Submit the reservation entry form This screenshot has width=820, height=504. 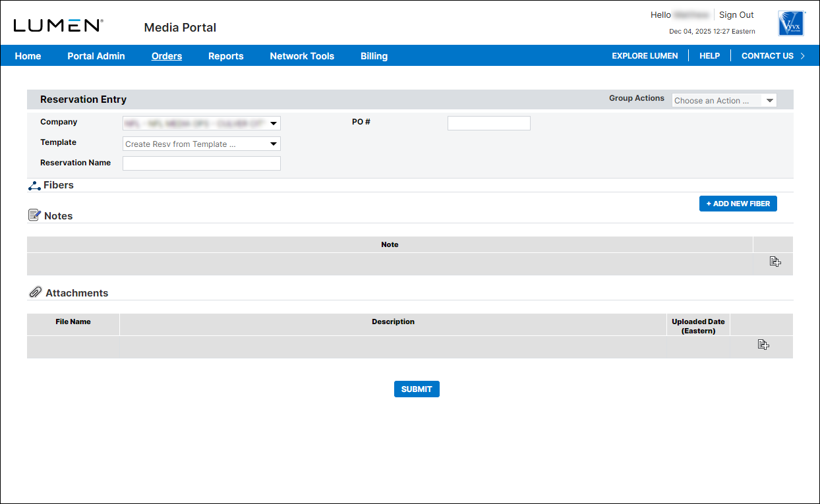pyautogui.click(x=417, y=389)
